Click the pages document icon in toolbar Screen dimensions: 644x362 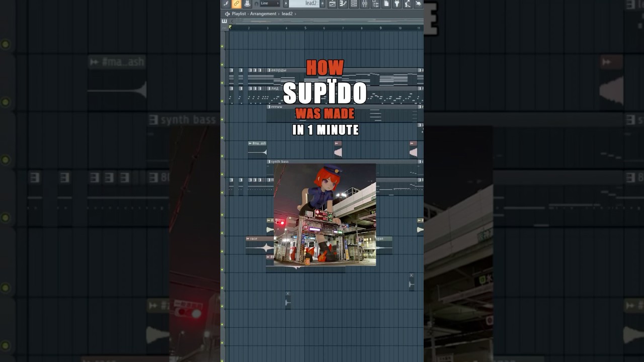(x=386, y=4)
